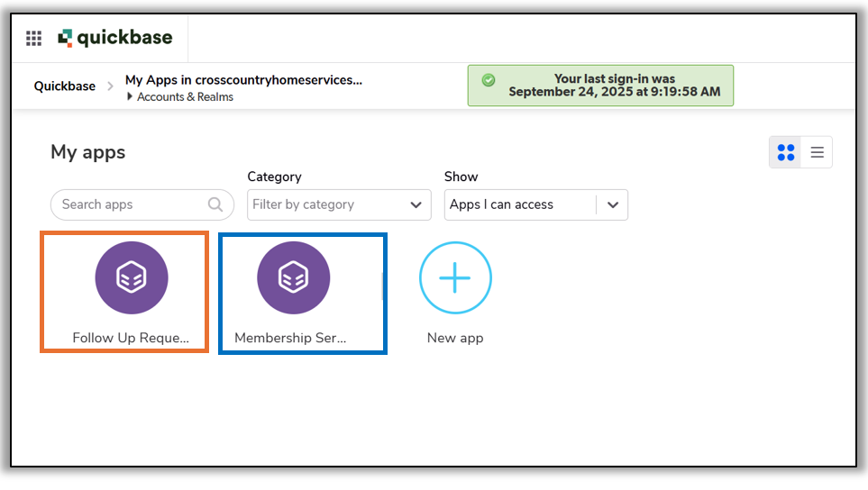Open the Apps I can access dropdown
The height and width of the screenshot is (490, 868).
coord(521,204)
